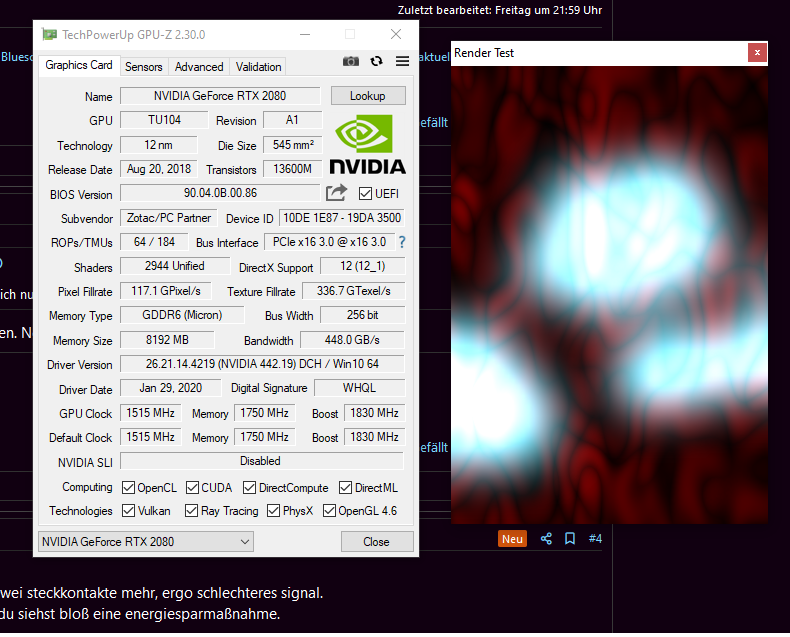The height and width of the screenshot is (637, 790).
Task: Click the Shaders value 2944 Unified
Action: 175,266
